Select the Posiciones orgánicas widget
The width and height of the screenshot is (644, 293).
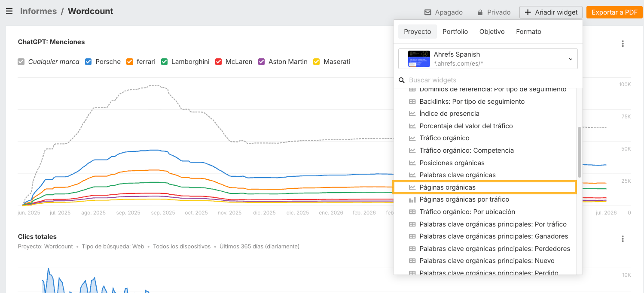tap(484, 163)
